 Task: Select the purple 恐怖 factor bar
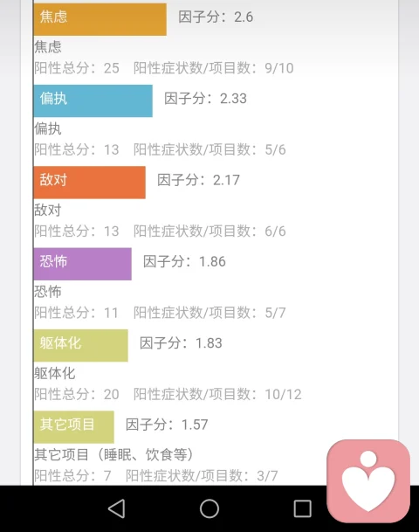(x=83, y=264)
